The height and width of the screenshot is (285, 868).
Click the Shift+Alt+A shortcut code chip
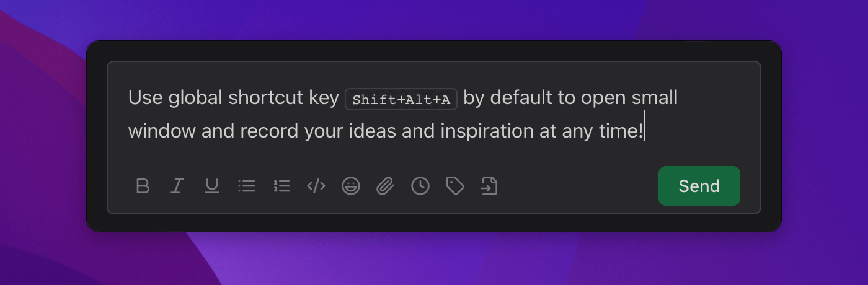click(x=401, y=99)
